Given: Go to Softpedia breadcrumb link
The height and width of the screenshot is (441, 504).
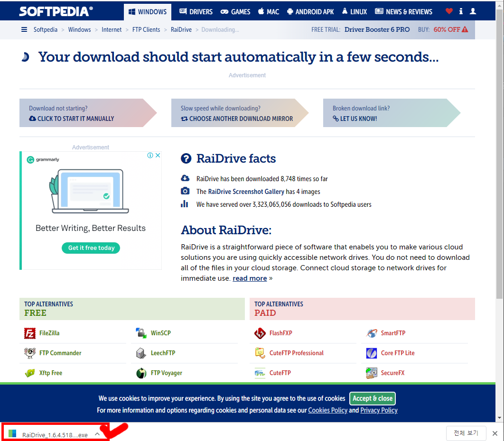Looking at the screenshot, I should pyautogui.click(x=45, y=29).
